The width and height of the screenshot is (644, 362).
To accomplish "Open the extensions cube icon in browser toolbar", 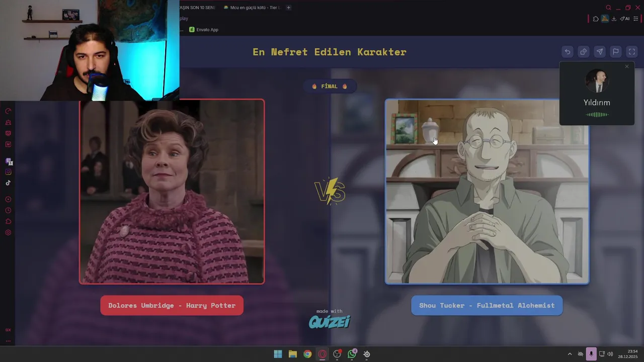I will tap(596, 19).
